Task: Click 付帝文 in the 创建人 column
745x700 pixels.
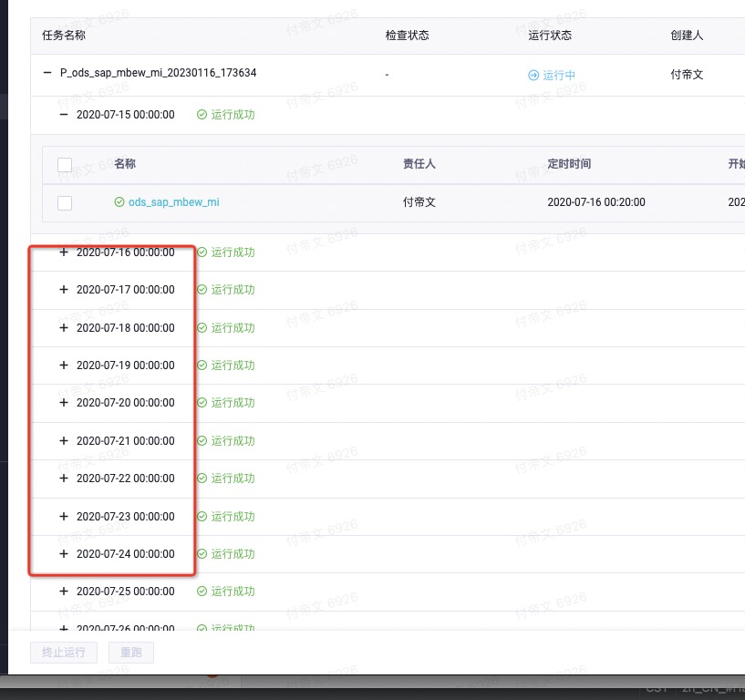Action: click(x=687, y=75)
